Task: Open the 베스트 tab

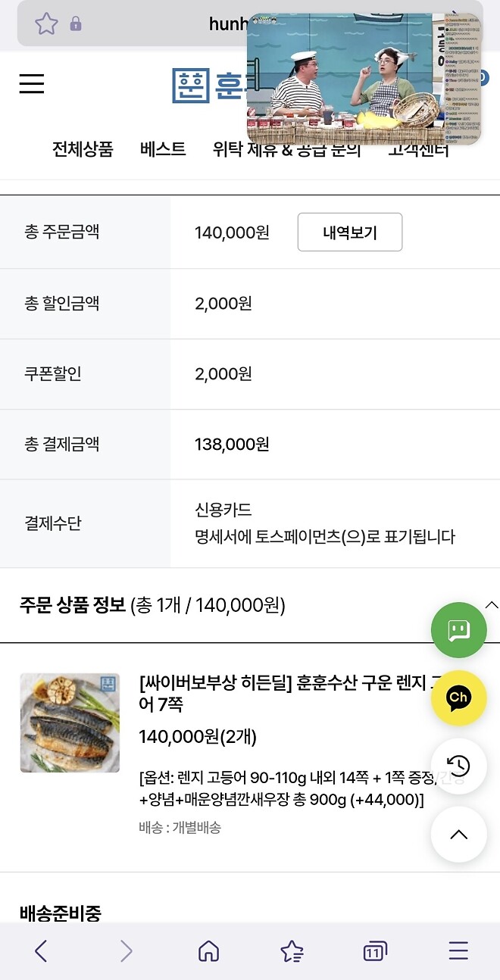Action: pyautogui.click(x=161, y=149)
